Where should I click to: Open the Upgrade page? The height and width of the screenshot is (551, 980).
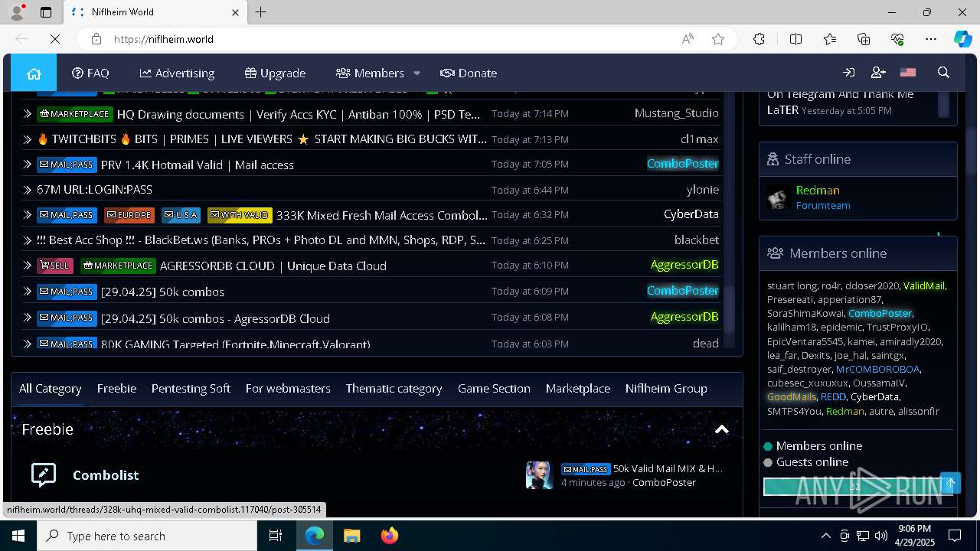275,73
